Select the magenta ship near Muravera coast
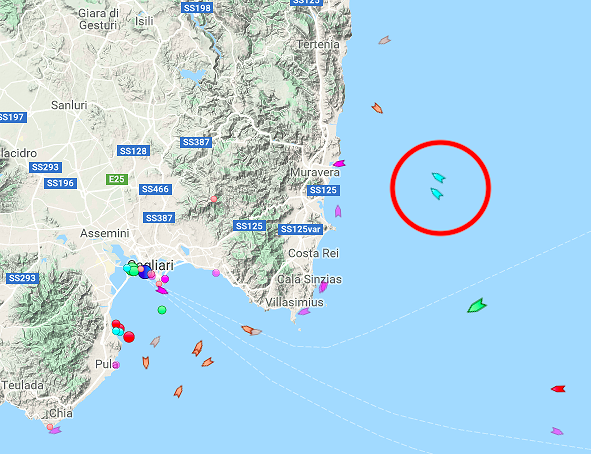591x454 pixels. [x=339, y=164]
